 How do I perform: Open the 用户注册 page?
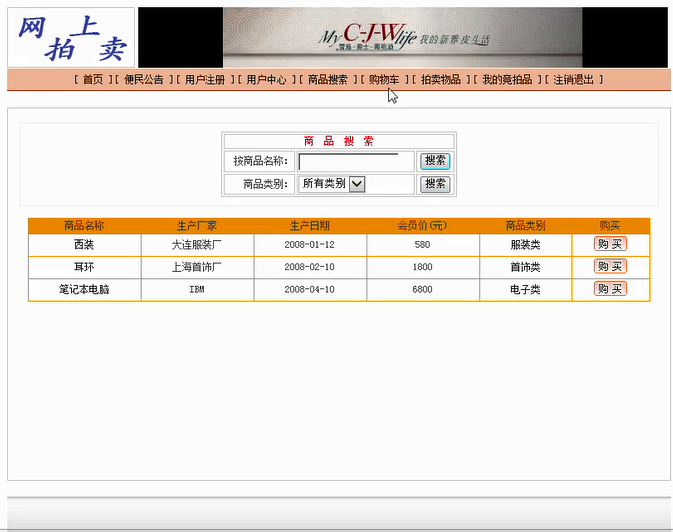pyautogui.click(x=205, y=79)
